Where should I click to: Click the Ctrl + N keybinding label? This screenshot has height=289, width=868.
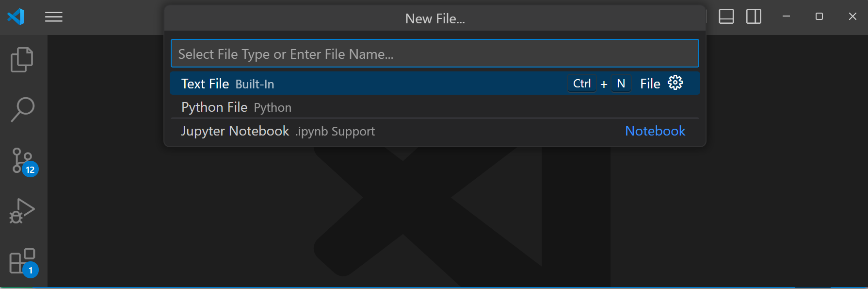pyautogui.click(x=599, y=84)
